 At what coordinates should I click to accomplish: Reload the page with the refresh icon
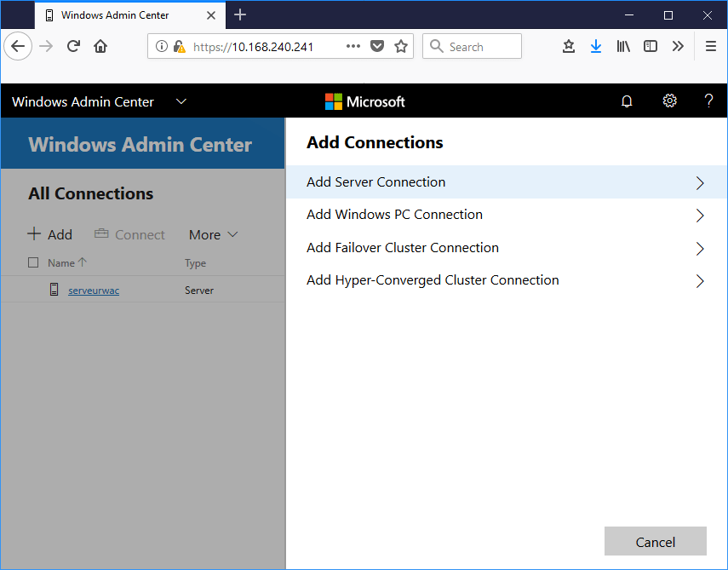tap(73, 46)
